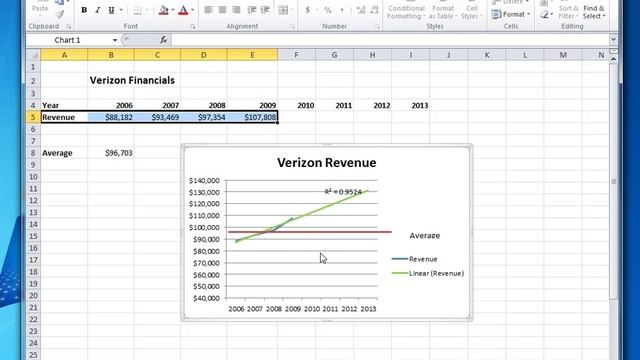
Task: Select the Verizon Revenue chart title
Action: (327, 162)
